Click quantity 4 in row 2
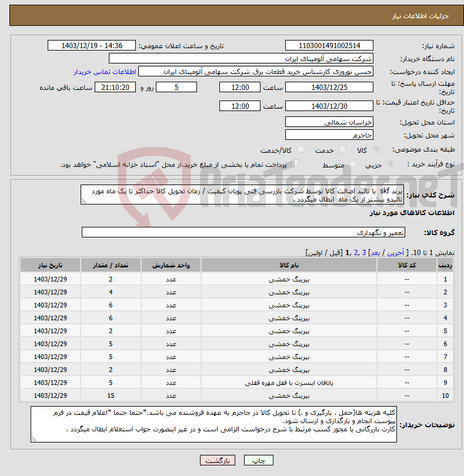Viewport: 464px width, 476px height. pyautogui.click(x=111, y=292)
